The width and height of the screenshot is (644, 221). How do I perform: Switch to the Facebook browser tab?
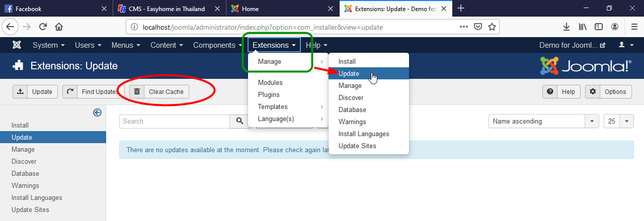pyautogui.click(x=56, y=9)
